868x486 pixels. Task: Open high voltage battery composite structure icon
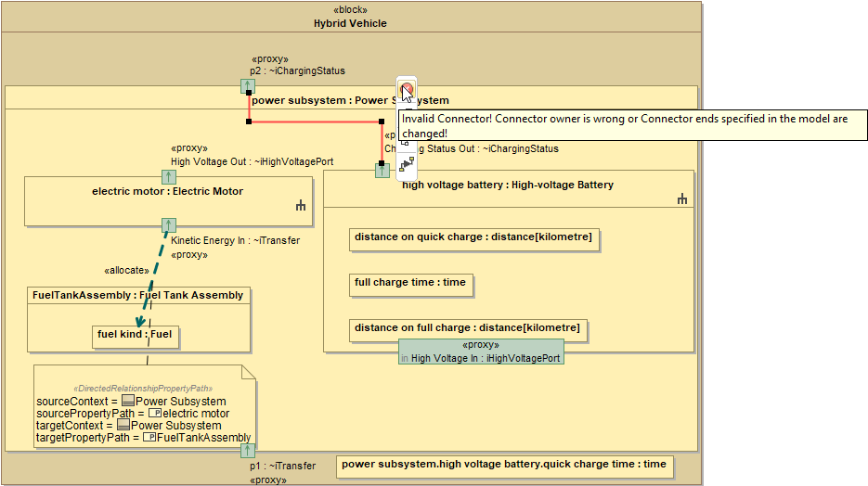coord(682,198)
